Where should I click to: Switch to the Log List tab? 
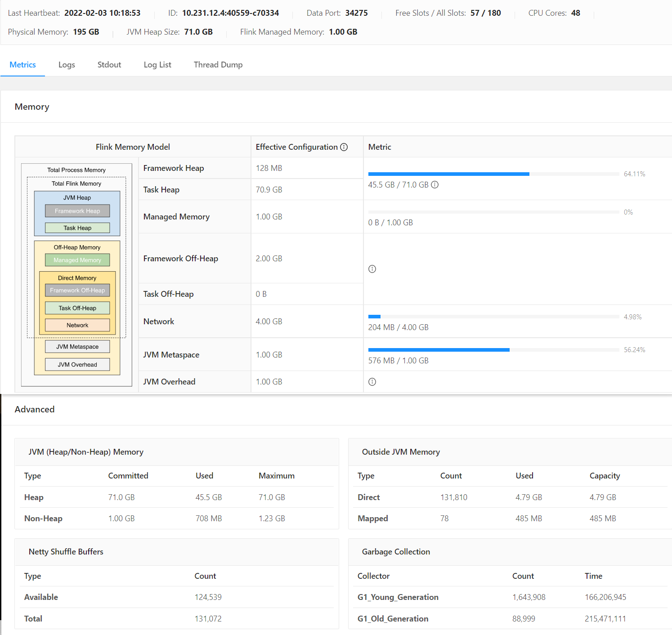click(x=157, y=65)
